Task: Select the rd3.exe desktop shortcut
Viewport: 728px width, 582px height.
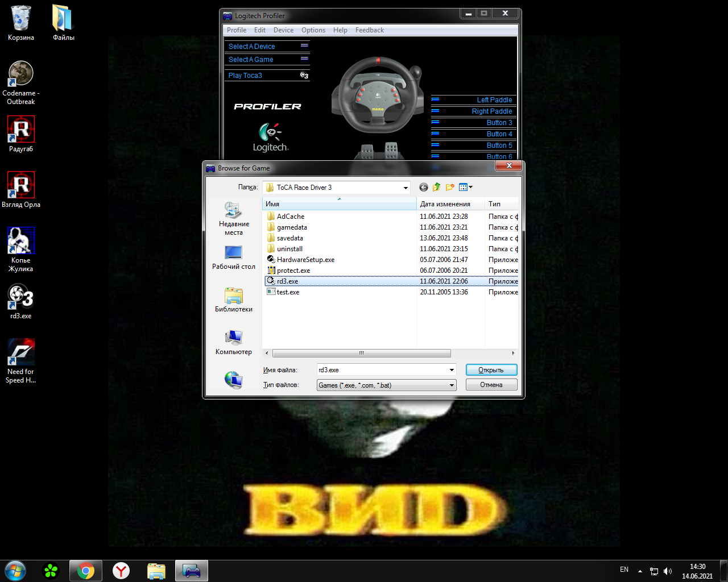Action: pyautogui.click(x=21, y=302)
